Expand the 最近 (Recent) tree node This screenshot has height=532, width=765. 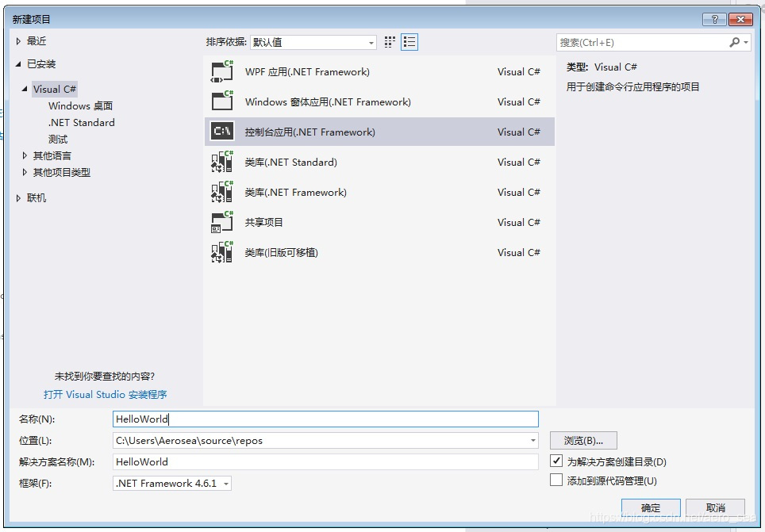(x=18, y=41)
